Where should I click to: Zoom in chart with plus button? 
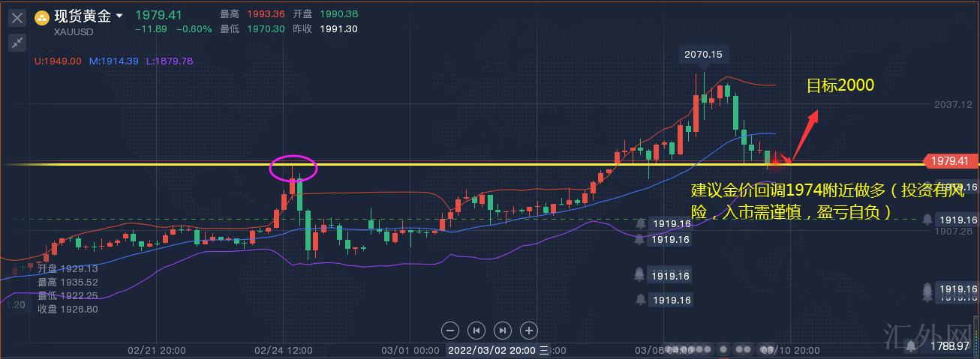click(529, 330)
